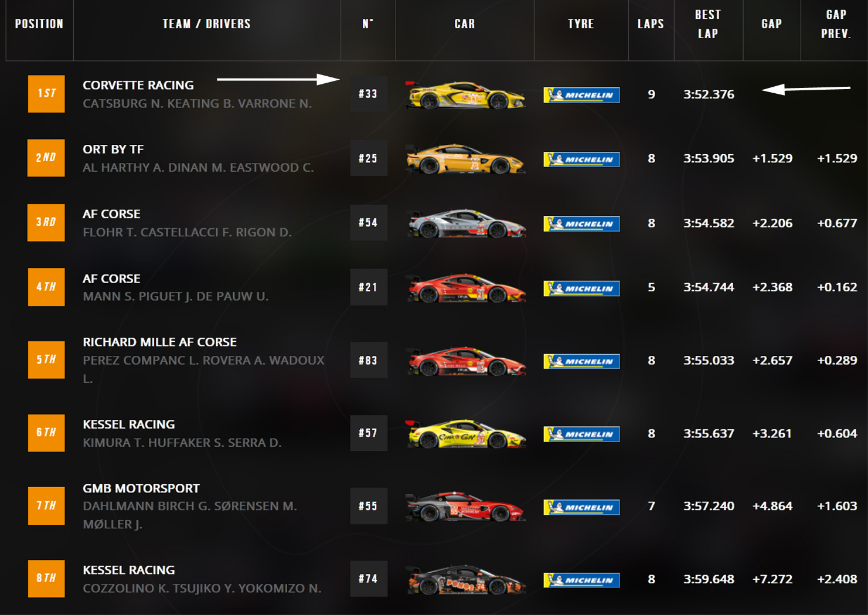Click the #74 car number badge
868x615 pixels.
pyautogui.click(x=368, y=579)
